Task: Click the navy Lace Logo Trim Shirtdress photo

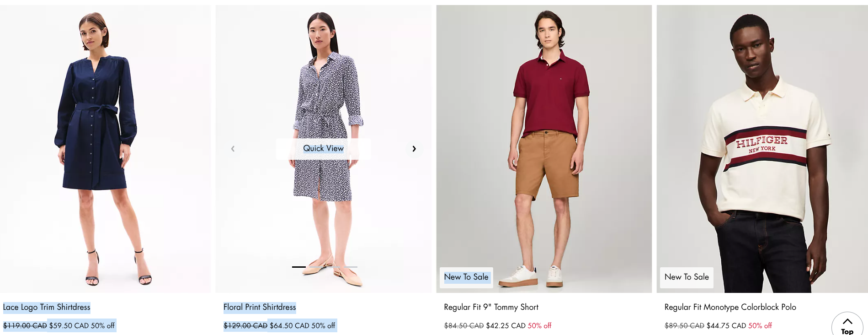Action: tap(105, 149)
